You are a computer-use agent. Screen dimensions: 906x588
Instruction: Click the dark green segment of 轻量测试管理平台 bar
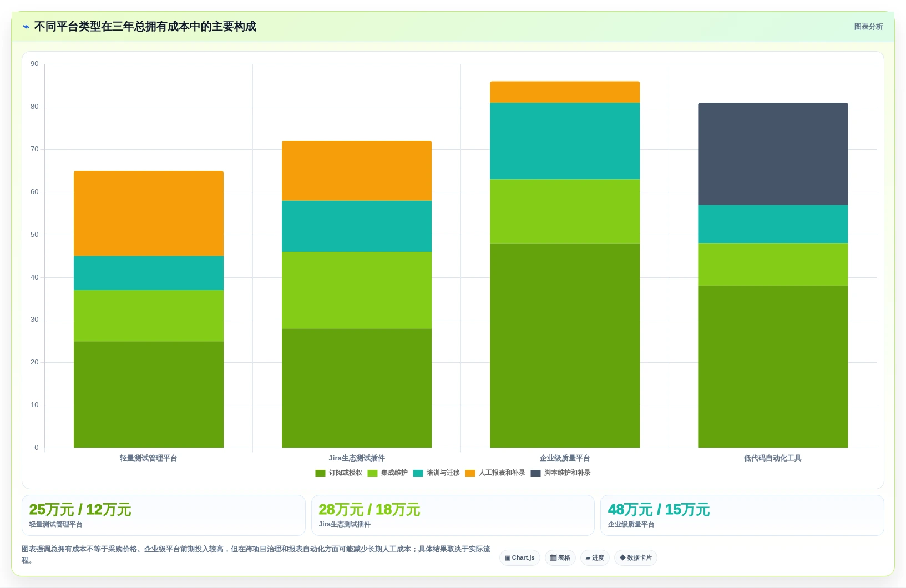(x=149, y=394)
